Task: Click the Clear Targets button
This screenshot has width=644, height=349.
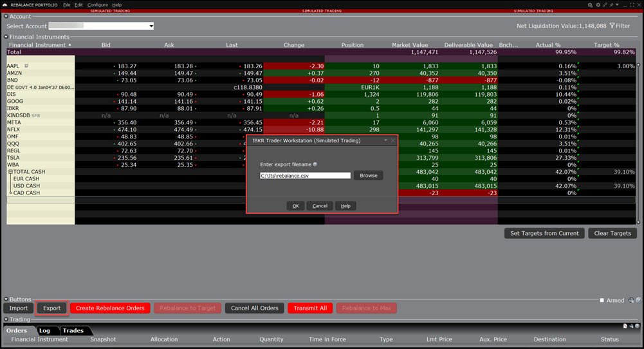Action: 612,233
